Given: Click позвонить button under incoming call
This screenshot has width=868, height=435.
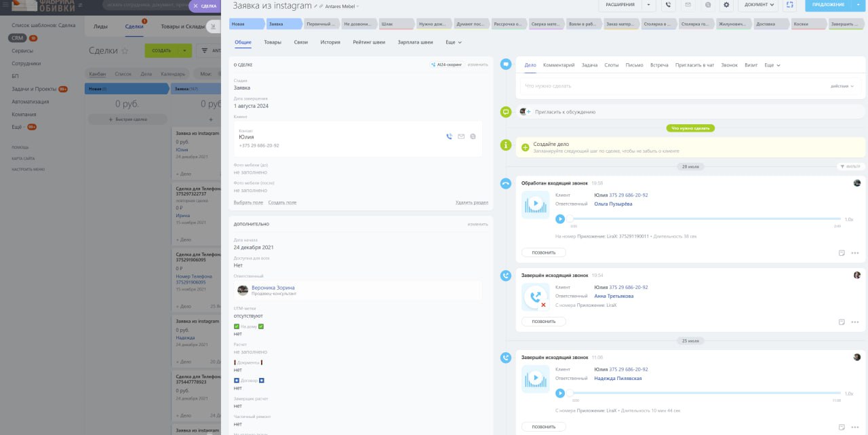Looking at the screenshot, I should point(543,252).
